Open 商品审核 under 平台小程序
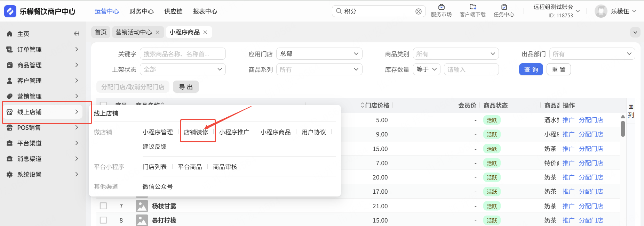The width and height of the screenshot is (644, 226). (225, 167)
